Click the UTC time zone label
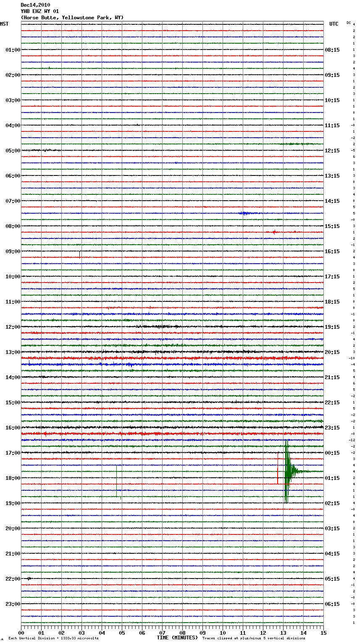Image resolution: width=357 pixels, height=644 pixels. click(x=334, y=24)
